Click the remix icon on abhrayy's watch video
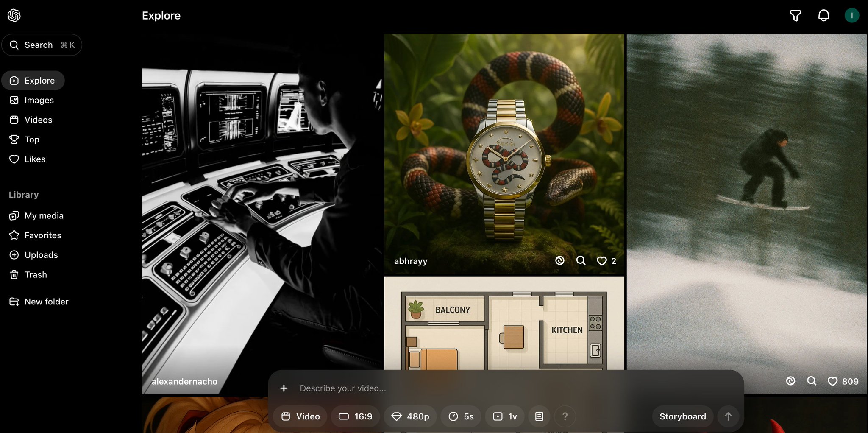This screenshot has width=868, height=433. pyautogui.click(x=560, y=260)
